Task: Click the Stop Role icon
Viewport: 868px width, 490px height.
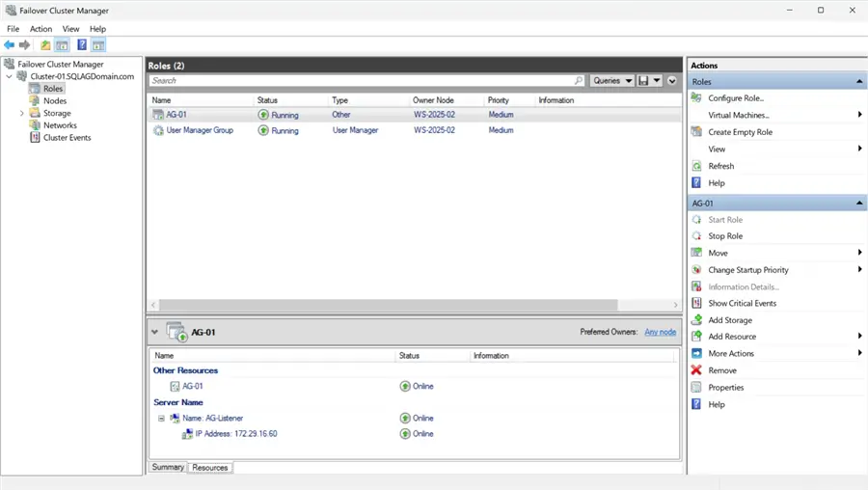Action: pyautogui.click(x=696, y=236)
